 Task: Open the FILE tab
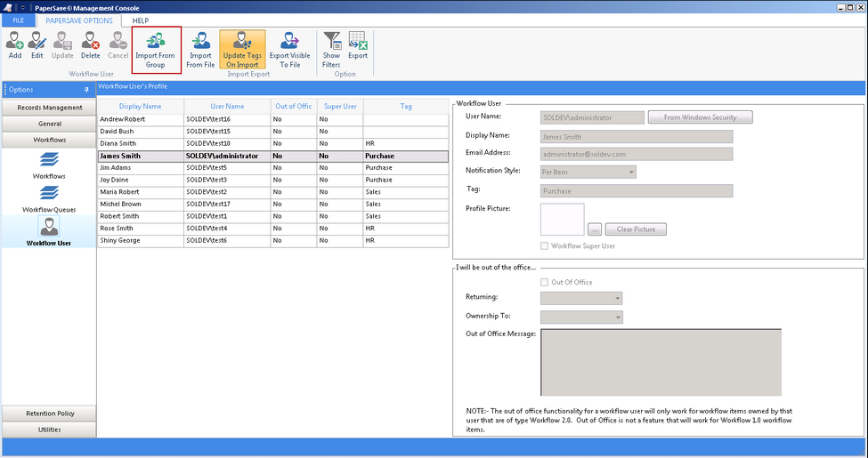coord(19,20)
